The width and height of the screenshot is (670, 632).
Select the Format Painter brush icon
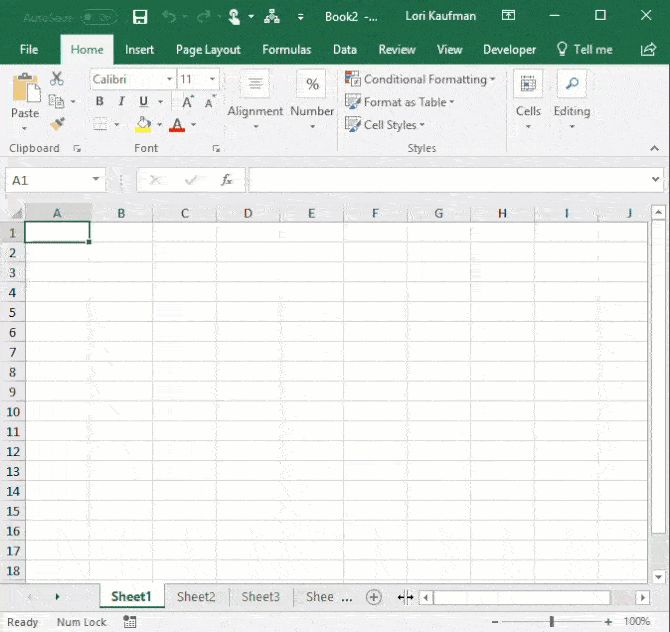(x=57, y=124)
